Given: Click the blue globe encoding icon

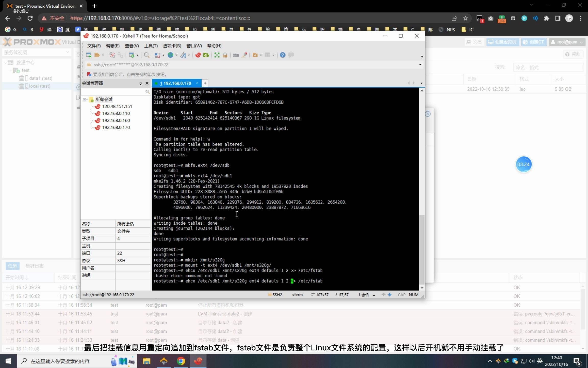Looking at the screenshot, I should click(170, 55).
